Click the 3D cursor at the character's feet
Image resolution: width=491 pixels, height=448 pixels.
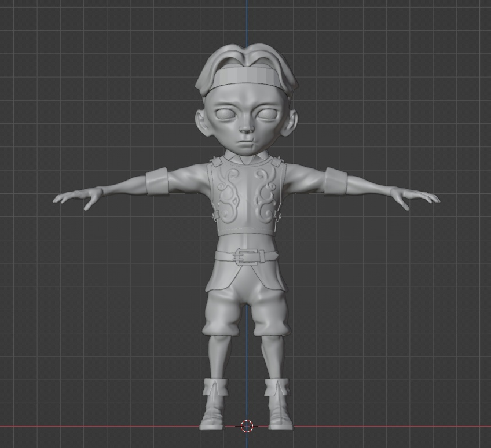tap(247, 427)
